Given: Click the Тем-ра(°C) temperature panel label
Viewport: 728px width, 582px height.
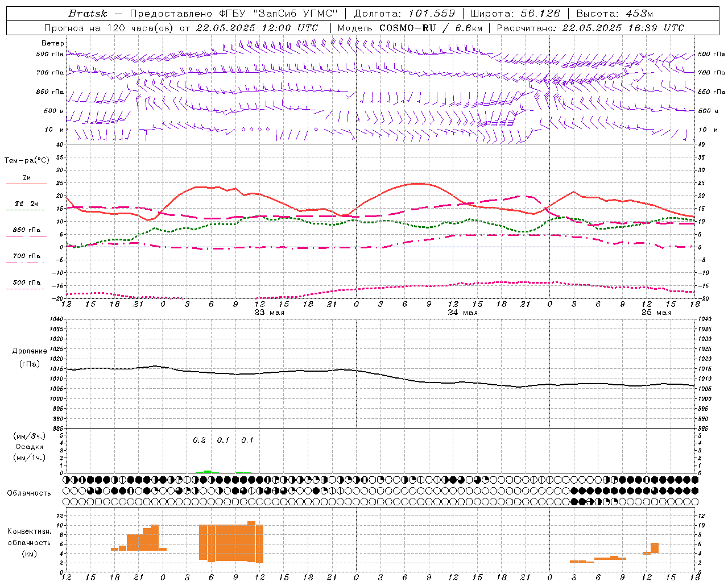Looking at the screenshot, I should coord(27,161).
